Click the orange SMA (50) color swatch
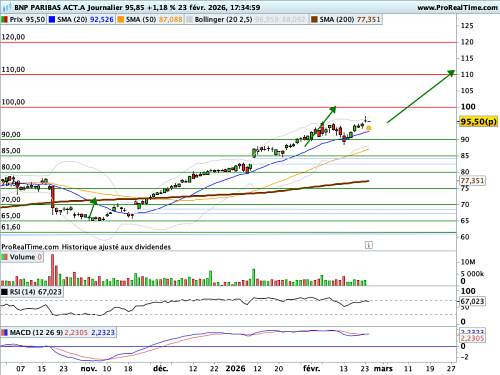Screen dimensions: 500x375 coord(121,19)
